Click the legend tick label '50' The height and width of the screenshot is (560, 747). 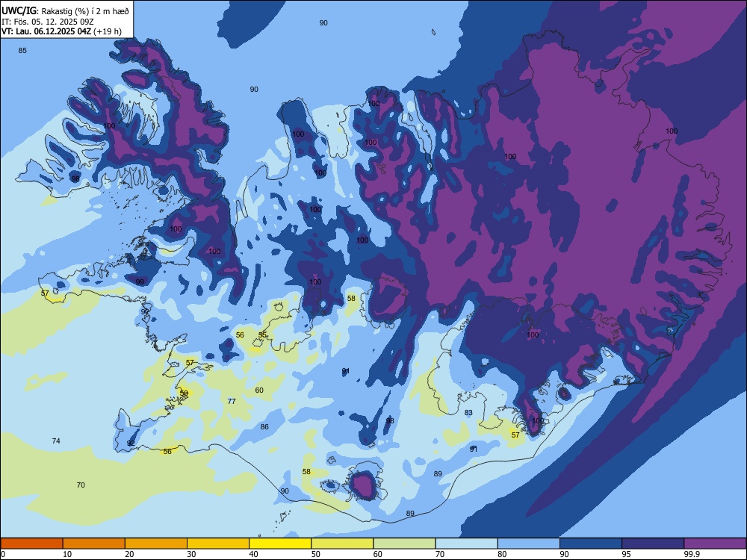click(x=316, y=554)
